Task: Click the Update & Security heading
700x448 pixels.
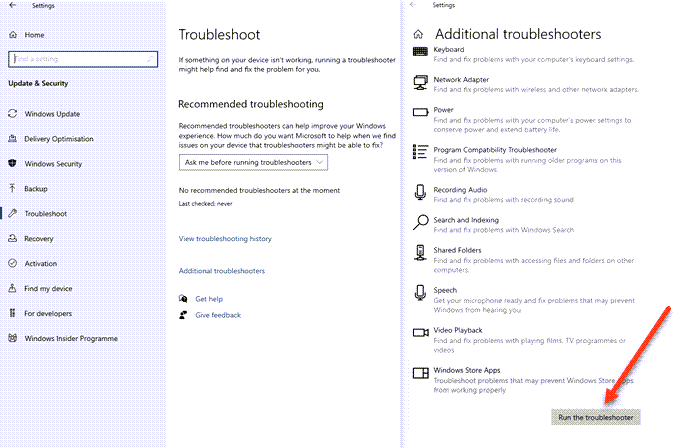Action: (x=38, y=83)
